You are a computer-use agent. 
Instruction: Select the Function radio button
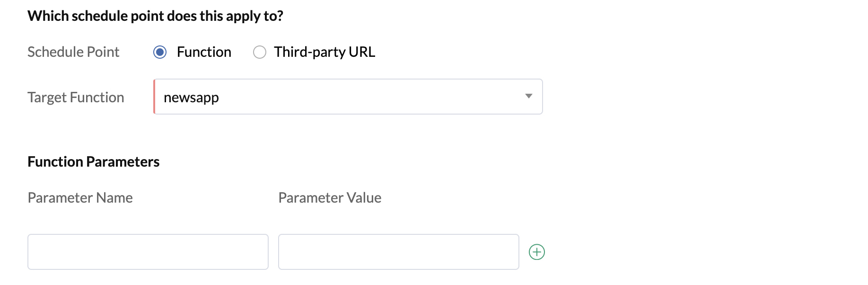[160, 52]
